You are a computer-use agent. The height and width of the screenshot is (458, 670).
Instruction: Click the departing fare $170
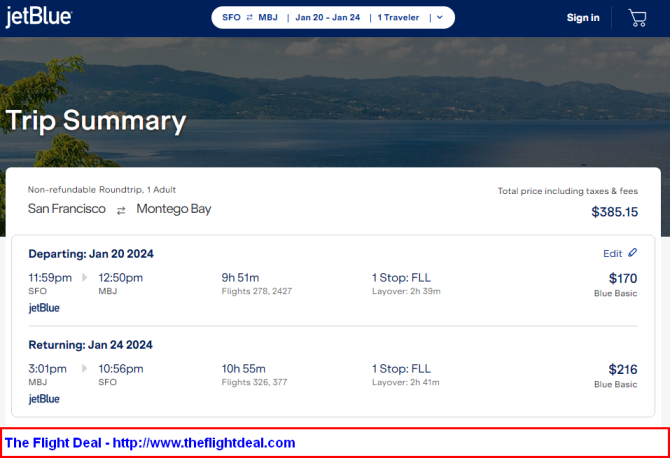coord(623,279)
